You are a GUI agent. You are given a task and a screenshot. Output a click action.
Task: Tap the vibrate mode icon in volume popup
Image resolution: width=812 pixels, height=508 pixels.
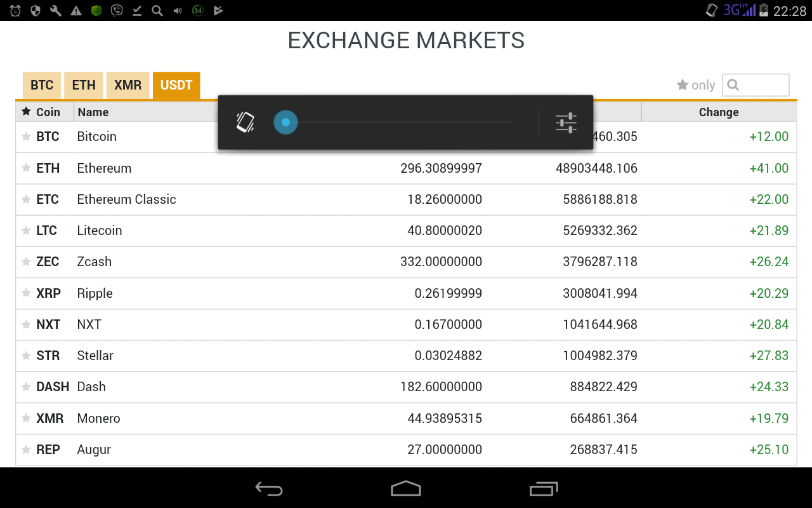tap(246, 122)
